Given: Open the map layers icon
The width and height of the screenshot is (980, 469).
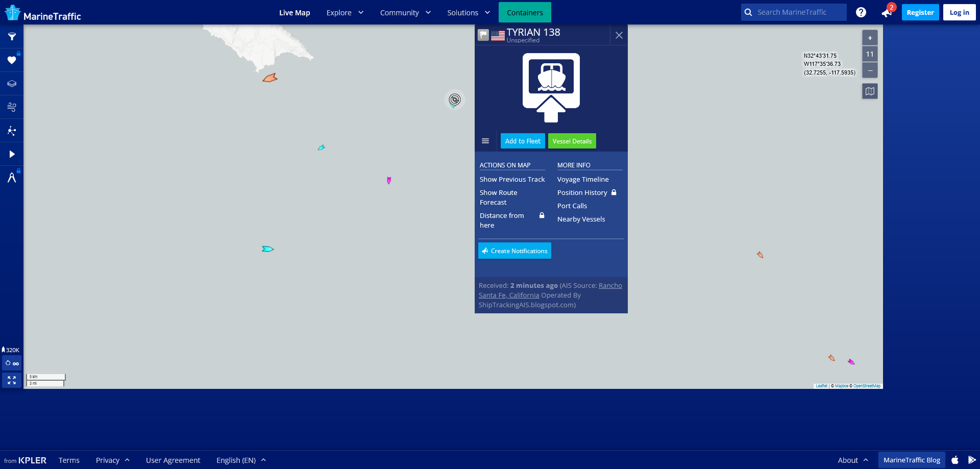Looking at the screenshot, I should click(12, 84).
